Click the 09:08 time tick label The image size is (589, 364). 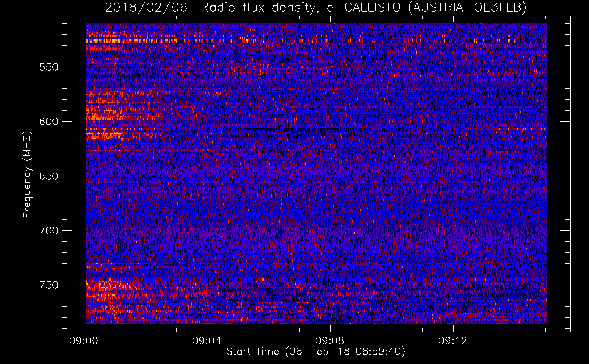pos(330,341)
